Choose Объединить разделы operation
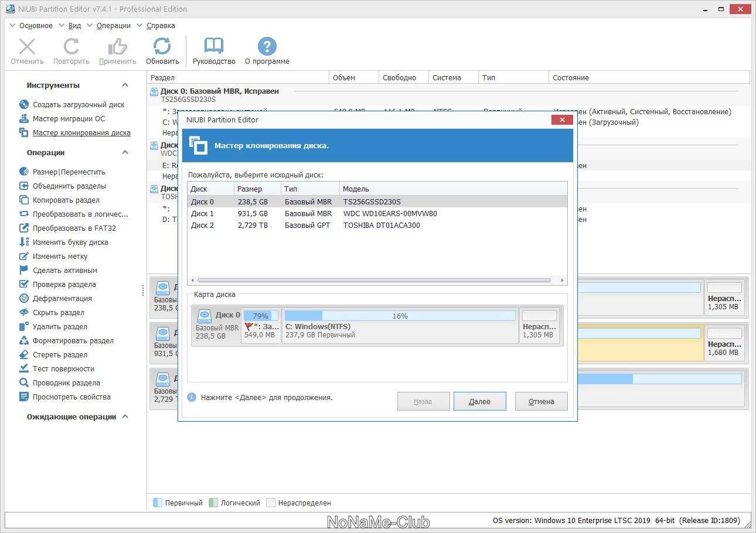756x533 pixels. point(69,186)
